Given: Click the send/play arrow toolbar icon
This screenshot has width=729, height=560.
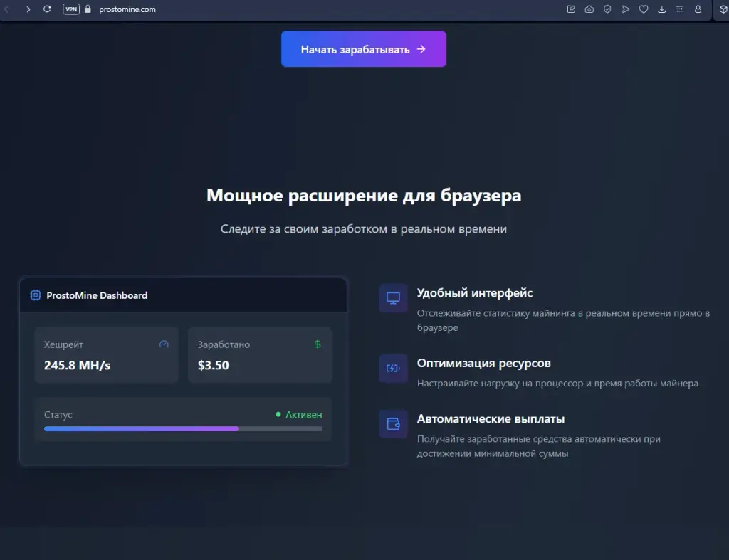Looking at the screenshot, I should pyautogui.click(x=625, y=9).
